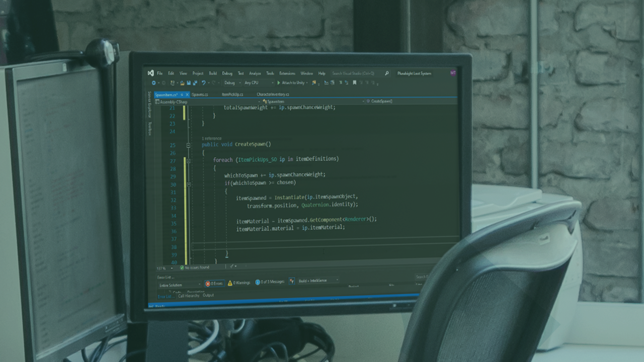Start debugging with the Attach to Unity button
The height and width of the screenshot is (362, 644).
291,82
